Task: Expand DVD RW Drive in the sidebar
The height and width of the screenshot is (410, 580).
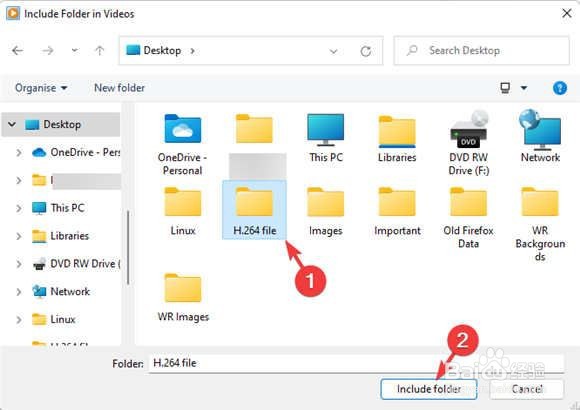Action: [18, 264]
